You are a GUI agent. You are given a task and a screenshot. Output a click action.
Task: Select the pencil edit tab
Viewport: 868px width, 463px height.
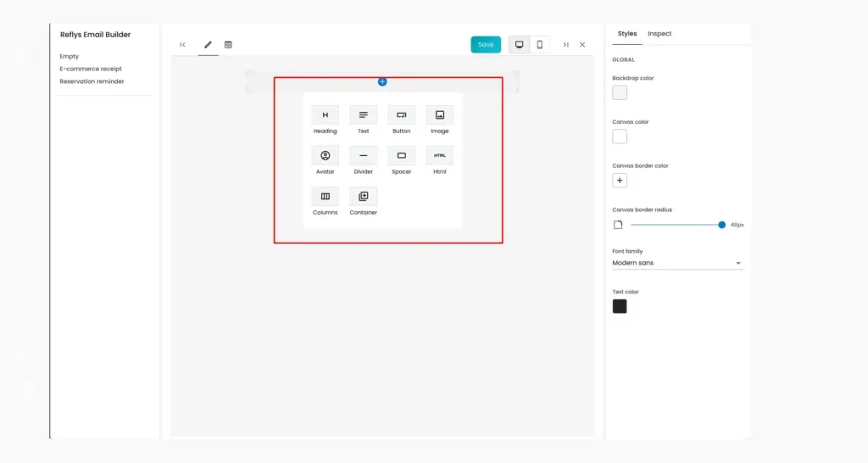pyautogui.click(x=209, y=45)
